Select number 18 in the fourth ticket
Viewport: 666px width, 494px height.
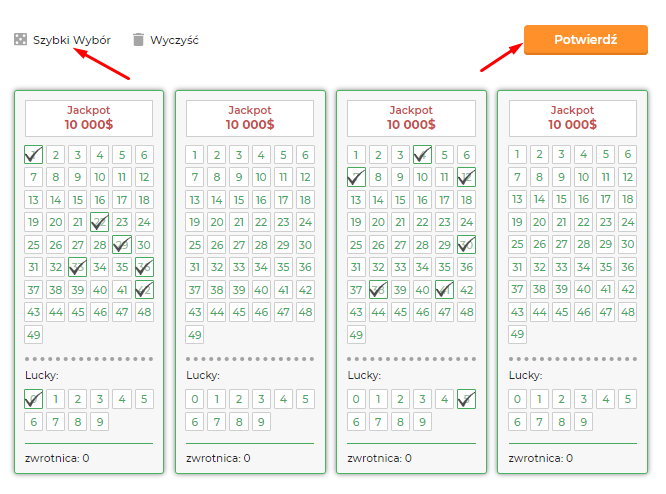[628, 199]
